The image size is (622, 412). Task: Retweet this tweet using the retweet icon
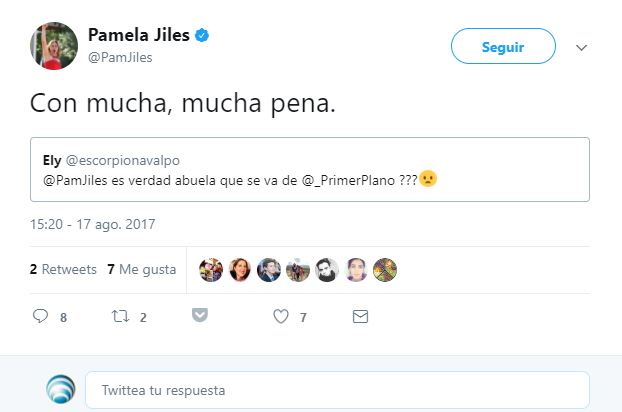click(119, 317)
